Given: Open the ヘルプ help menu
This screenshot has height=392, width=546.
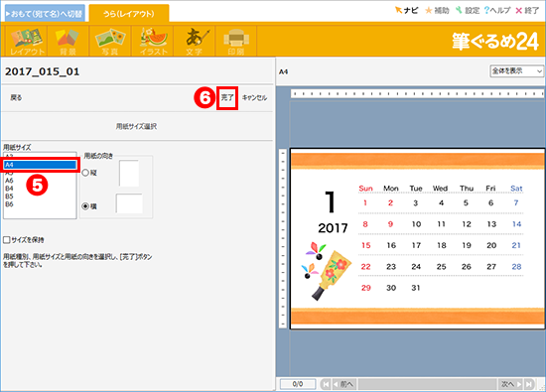Looking at the screenshot, I should click(x=497, y=11).
